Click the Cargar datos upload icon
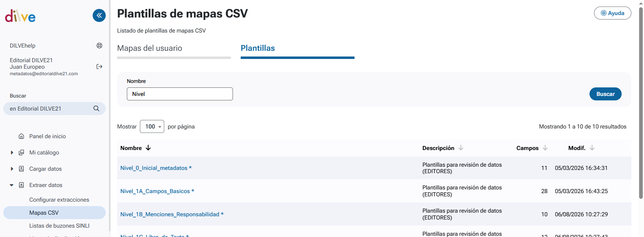 [x=22, y=169]
